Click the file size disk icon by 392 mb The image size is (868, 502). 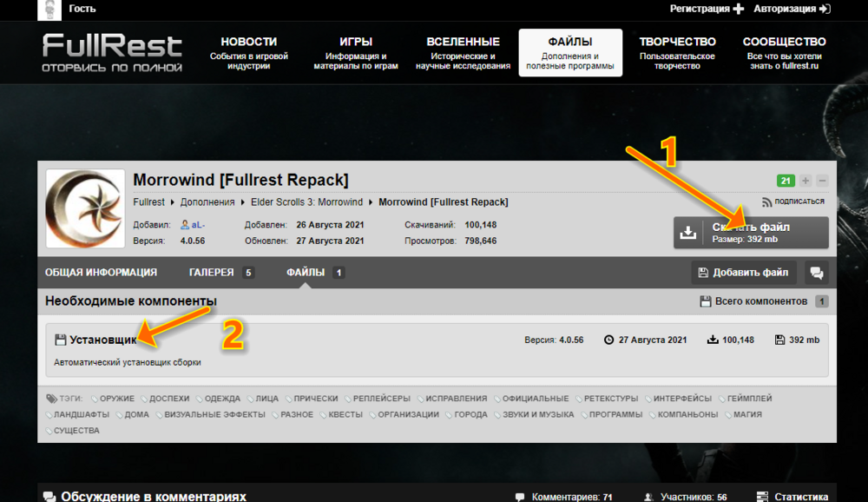click(780, 340)
